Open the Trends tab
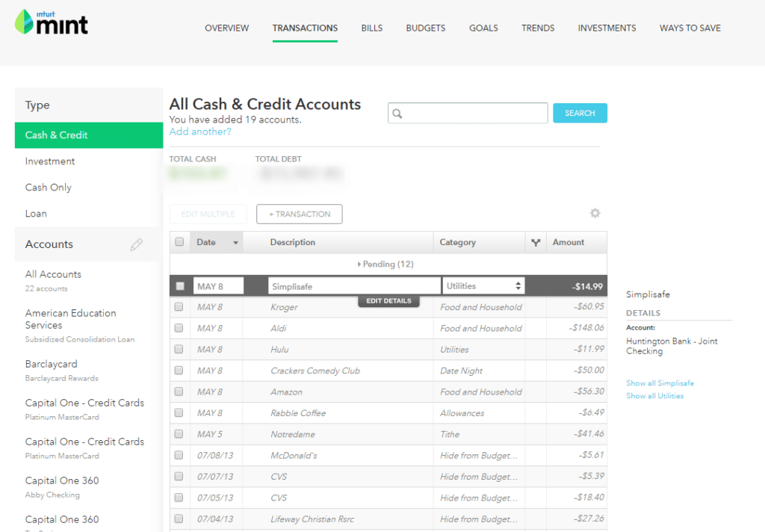 click(x=538, y=28)
